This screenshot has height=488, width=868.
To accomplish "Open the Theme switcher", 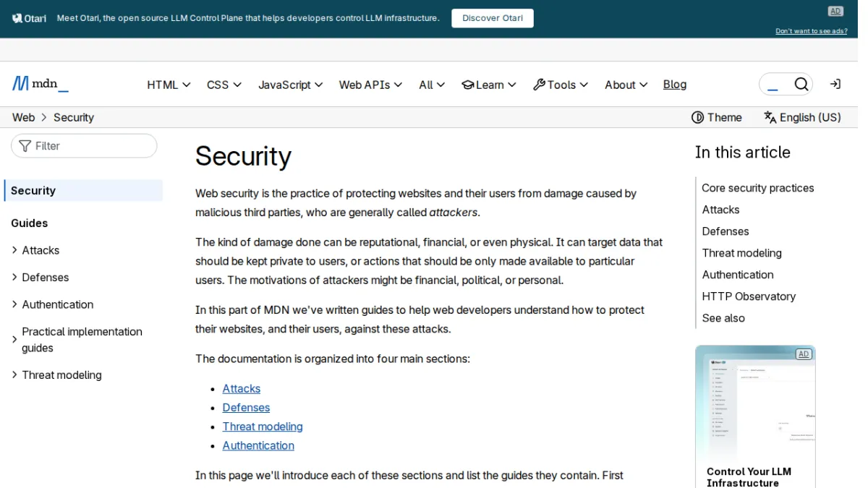I will pos(716,117).
